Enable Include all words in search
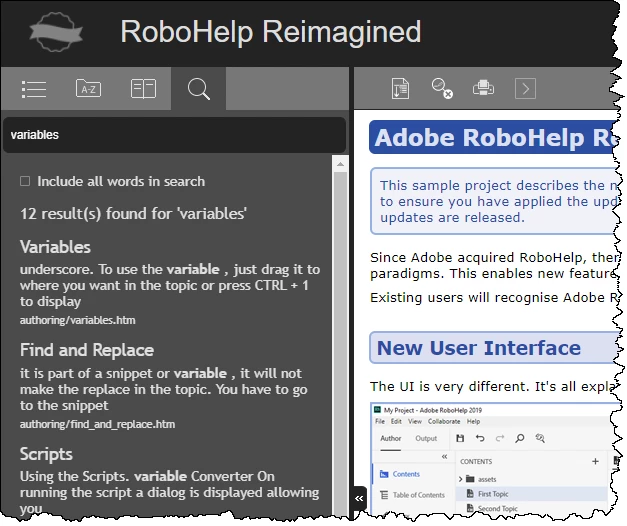 pyautogui.click(x=25, y=181)
